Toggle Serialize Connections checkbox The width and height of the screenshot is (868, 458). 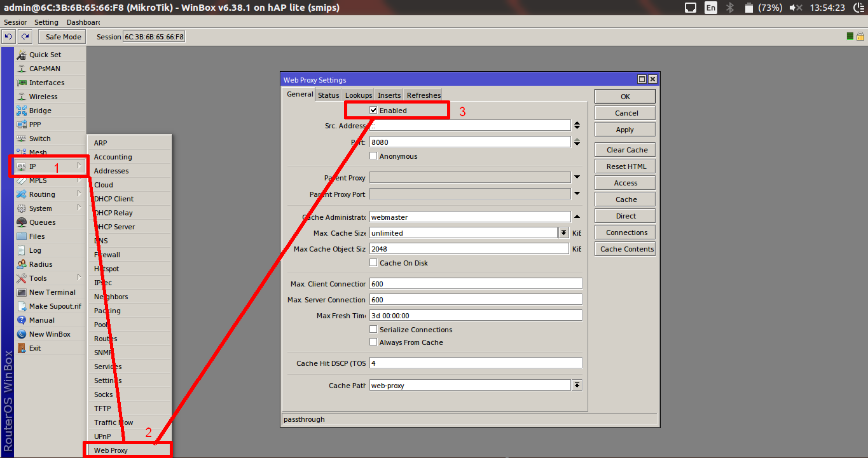[x=373, y=329]
